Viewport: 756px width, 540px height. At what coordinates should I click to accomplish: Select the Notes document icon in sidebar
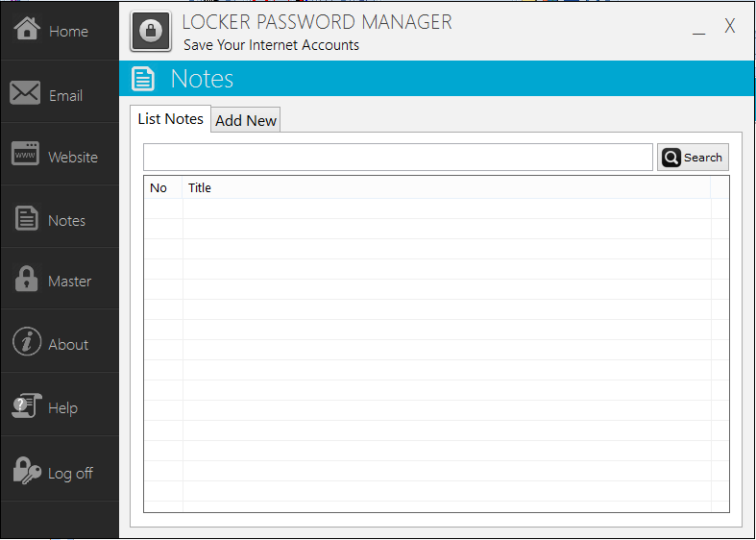tap(26, 219)
